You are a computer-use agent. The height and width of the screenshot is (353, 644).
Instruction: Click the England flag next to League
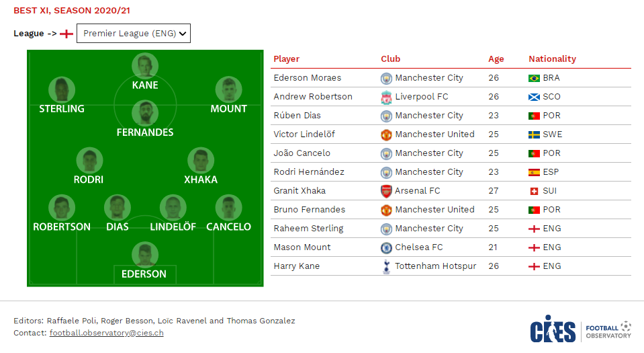(x=66, y=34)
